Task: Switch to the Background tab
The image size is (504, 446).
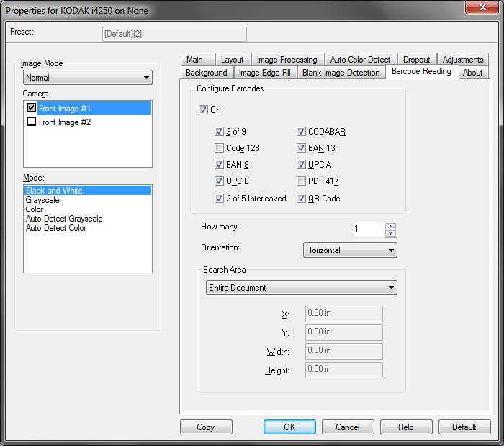Action: pyautogui.click(x=207, y=73)
